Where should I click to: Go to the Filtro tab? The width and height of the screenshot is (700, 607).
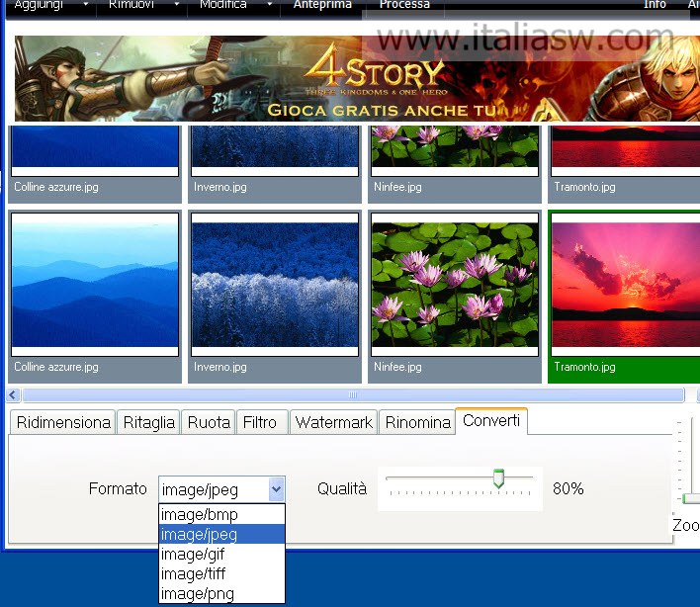[260, 422]
